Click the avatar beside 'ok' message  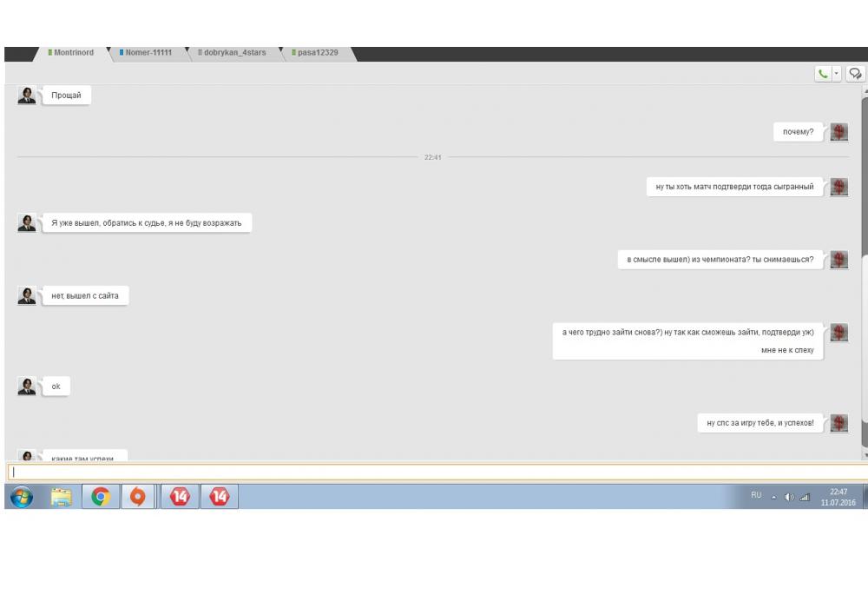click(27, 386)
